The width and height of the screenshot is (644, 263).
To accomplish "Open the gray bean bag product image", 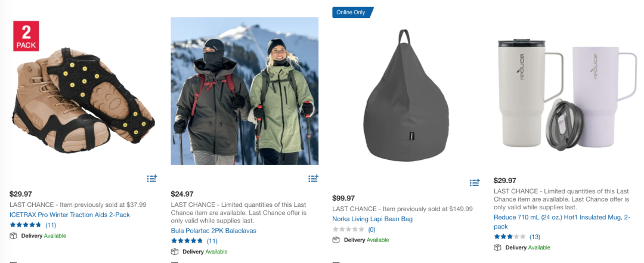I will pyautogui.click(x=406, y=95).
